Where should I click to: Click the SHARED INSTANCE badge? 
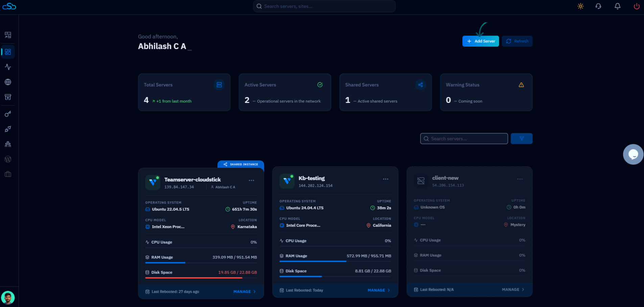click(241, 164)
